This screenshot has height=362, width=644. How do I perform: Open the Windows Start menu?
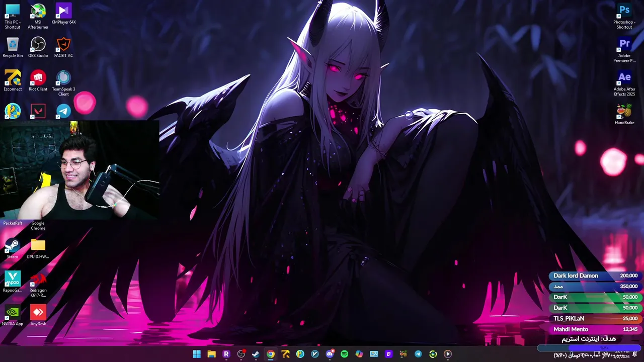tap(197, 354)
